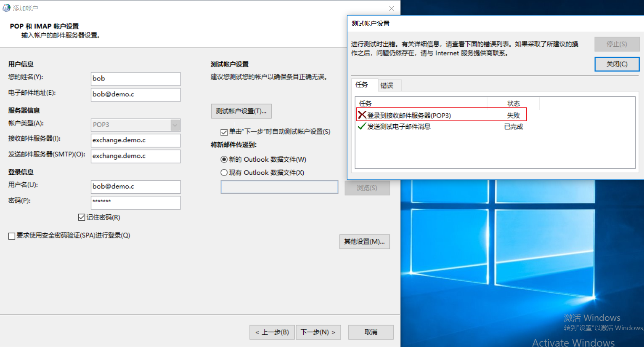Click the red X failed status icon
Screen dimensions: 644x347
click(362, 115)
